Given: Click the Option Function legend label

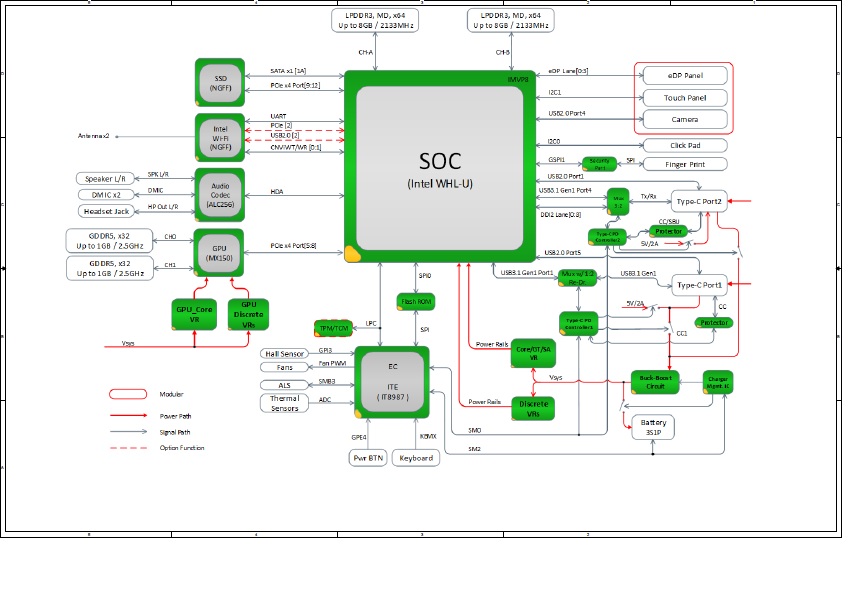Looking at the screenshot, I should (182, 448).
